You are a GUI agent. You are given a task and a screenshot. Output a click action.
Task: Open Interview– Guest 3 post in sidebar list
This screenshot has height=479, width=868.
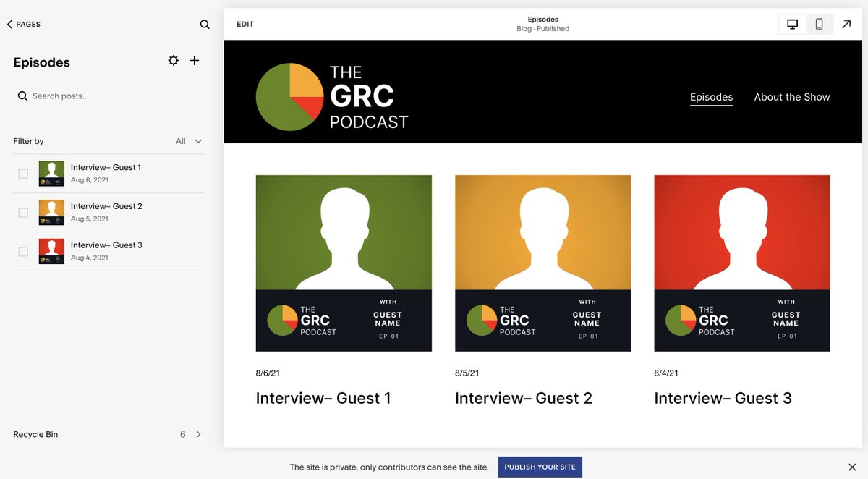tap(106, 245)
